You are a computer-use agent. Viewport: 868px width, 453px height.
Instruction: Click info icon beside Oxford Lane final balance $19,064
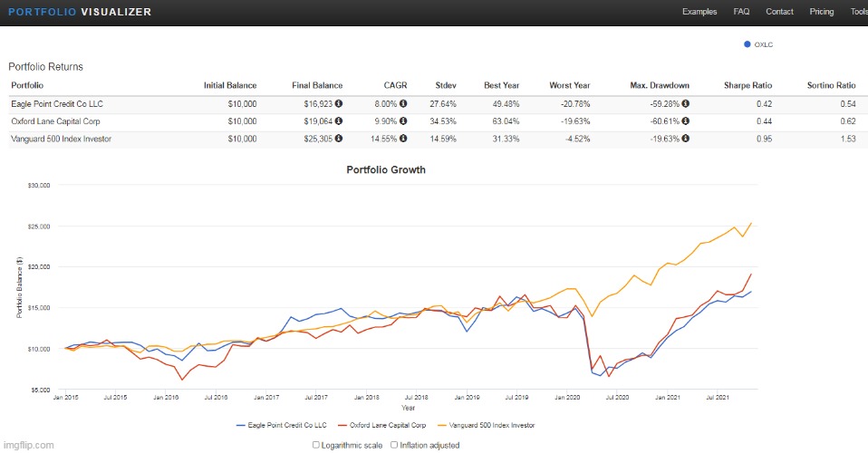339,120
